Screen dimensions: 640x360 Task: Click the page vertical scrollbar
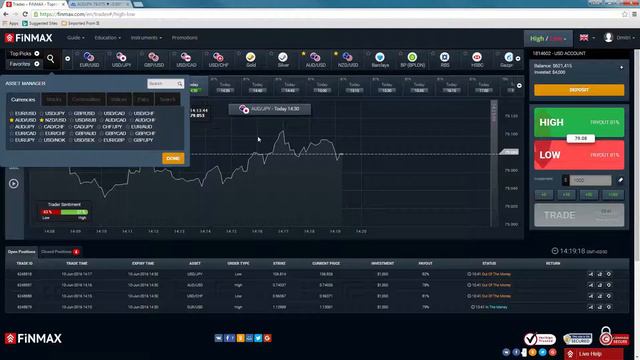[x=637, y=155]
